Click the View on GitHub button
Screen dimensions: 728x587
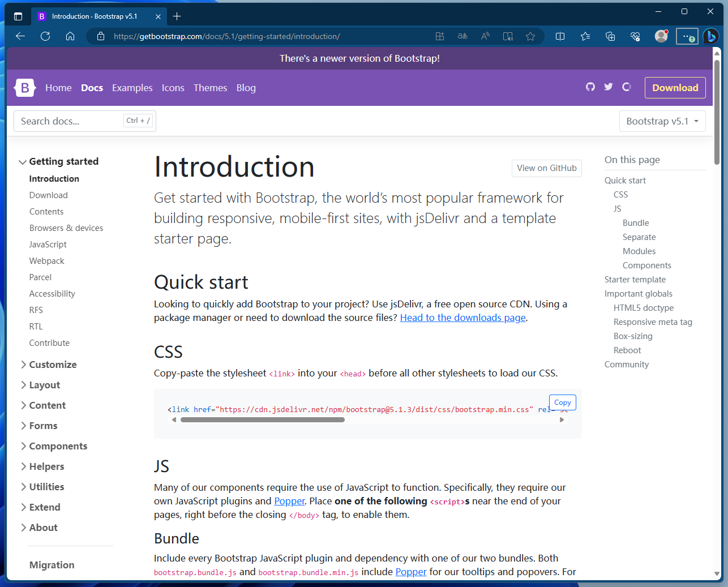pos(546,168)
